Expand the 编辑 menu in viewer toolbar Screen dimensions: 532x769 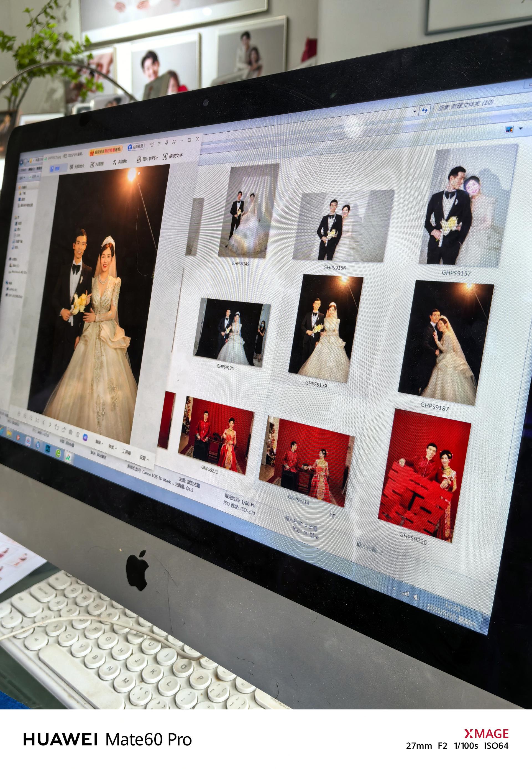click(x=99, y=442)
